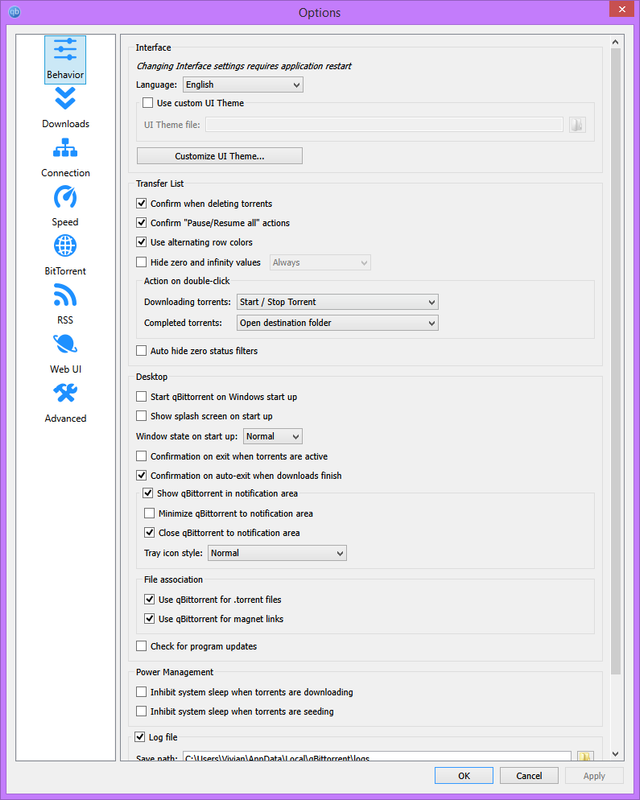Click the OK button

coord(464,776)
